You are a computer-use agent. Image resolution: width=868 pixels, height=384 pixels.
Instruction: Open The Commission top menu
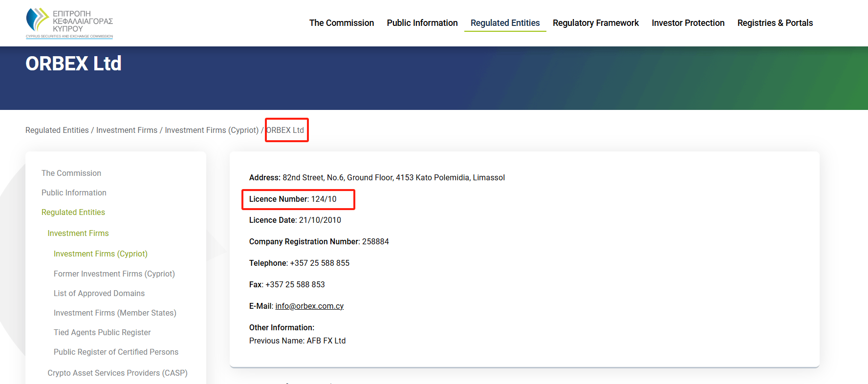coord(342,23)
